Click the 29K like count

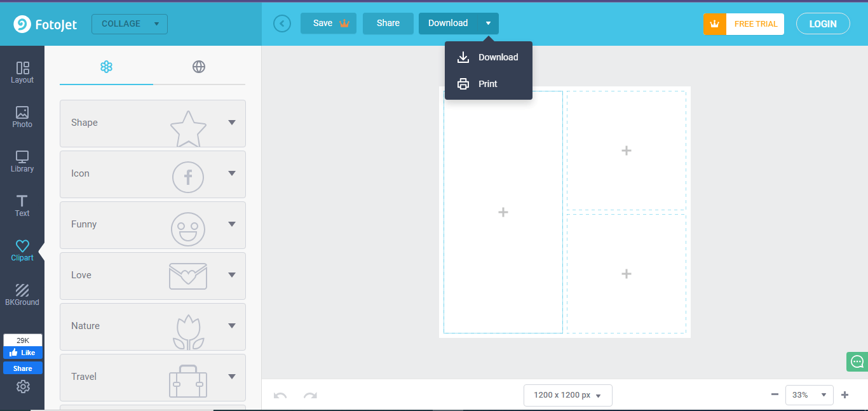[23, 340]
